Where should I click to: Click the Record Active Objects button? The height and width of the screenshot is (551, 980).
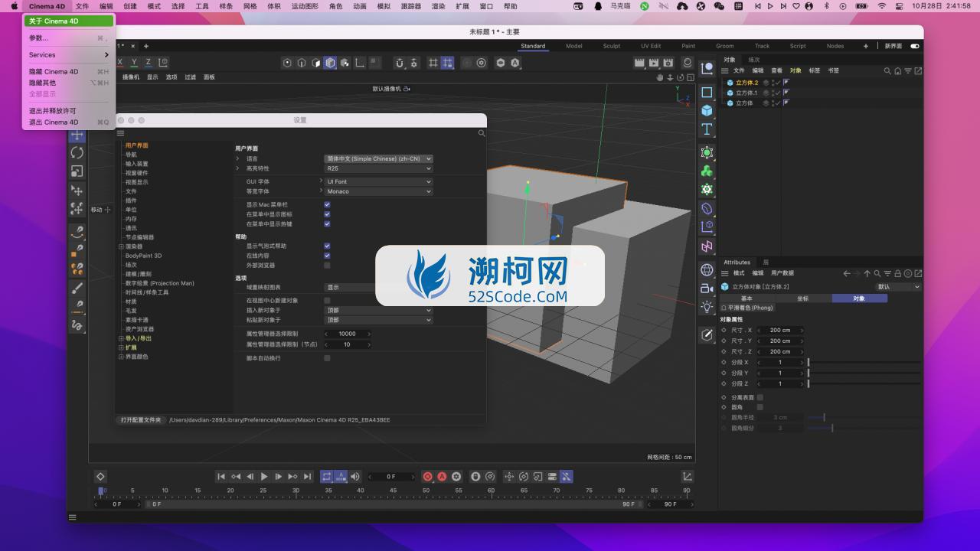coord(428,476)
